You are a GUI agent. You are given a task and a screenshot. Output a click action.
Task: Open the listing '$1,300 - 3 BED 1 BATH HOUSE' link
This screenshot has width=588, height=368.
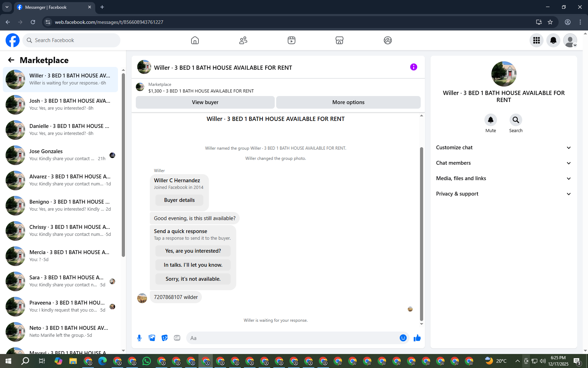[x=201, y=91]
